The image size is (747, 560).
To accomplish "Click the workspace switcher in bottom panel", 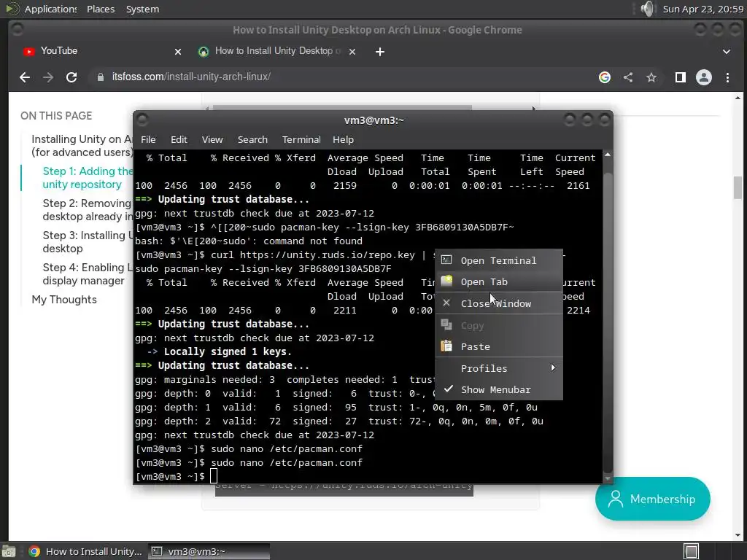I will pos(692,551).
